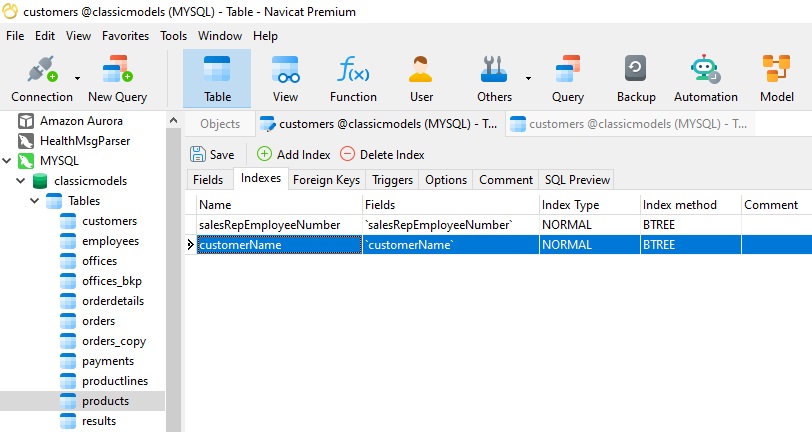
Task: Open the Connection toolbar button
Action: coord(42,78)
